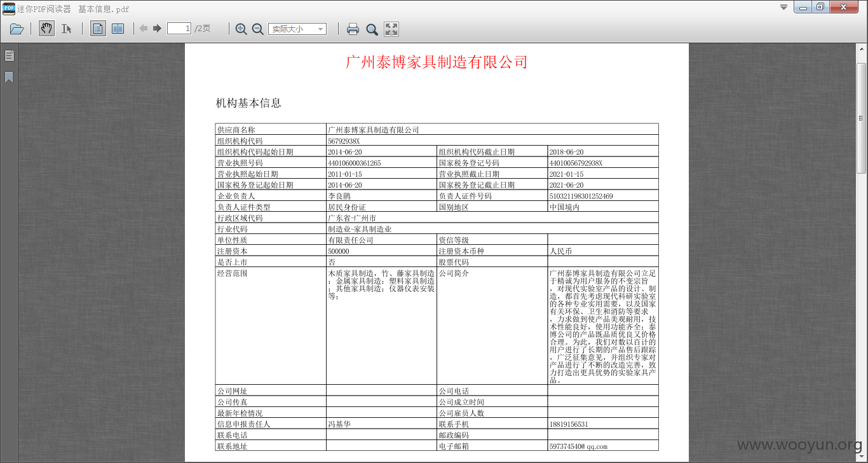Click the red title 广州泰博家具制造有限公司
This screenshot has height=463, width=868.
437,62
